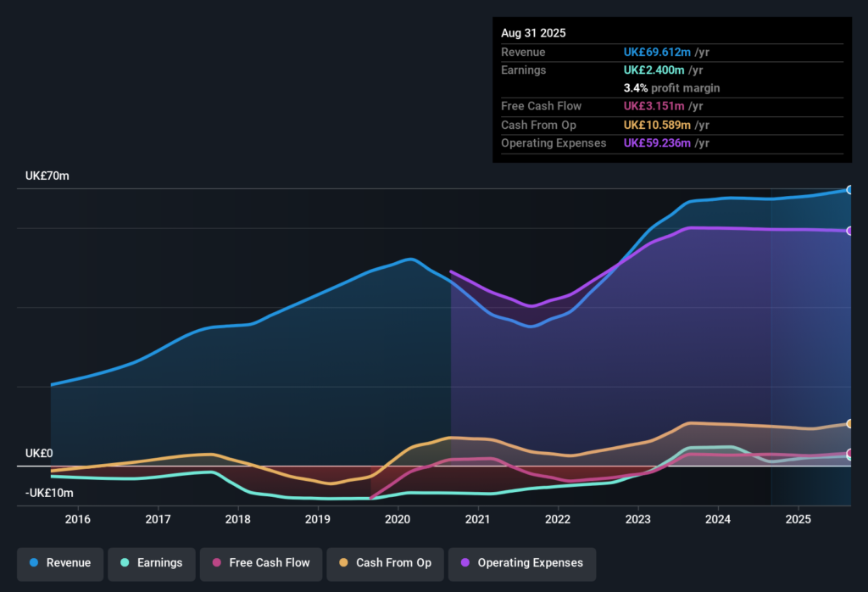The image size is (868, 592).
Task: Click the Aug 31 2025 tooltip date
Action: point(533,33)
